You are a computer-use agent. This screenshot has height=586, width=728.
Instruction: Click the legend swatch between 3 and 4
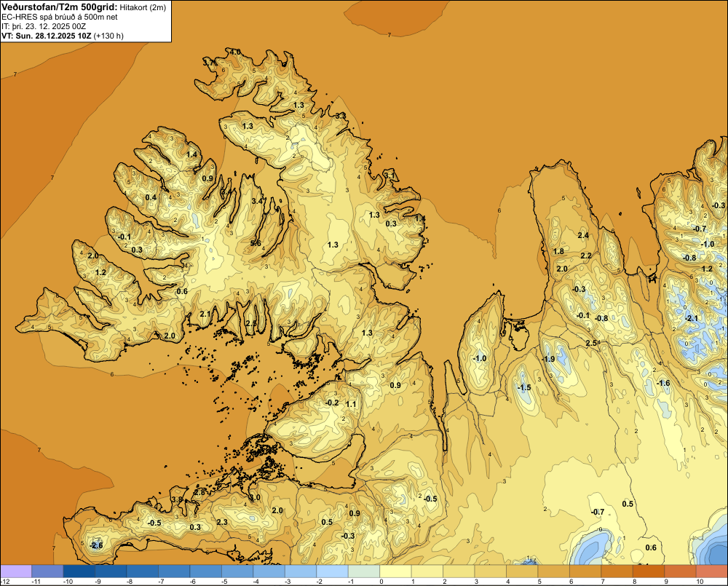[491, 571]
